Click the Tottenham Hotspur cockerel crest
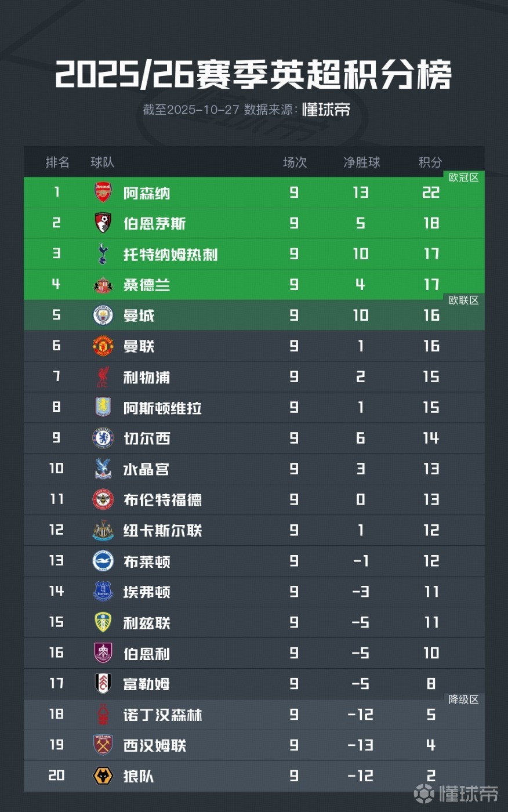This screenshot has height=812, width=508. click(x=103, y=254)
